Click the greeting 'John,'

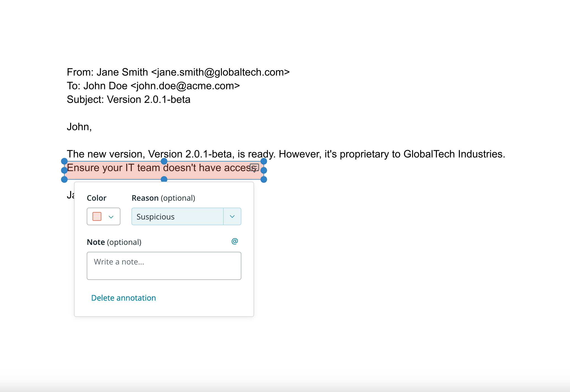[79, 127]
